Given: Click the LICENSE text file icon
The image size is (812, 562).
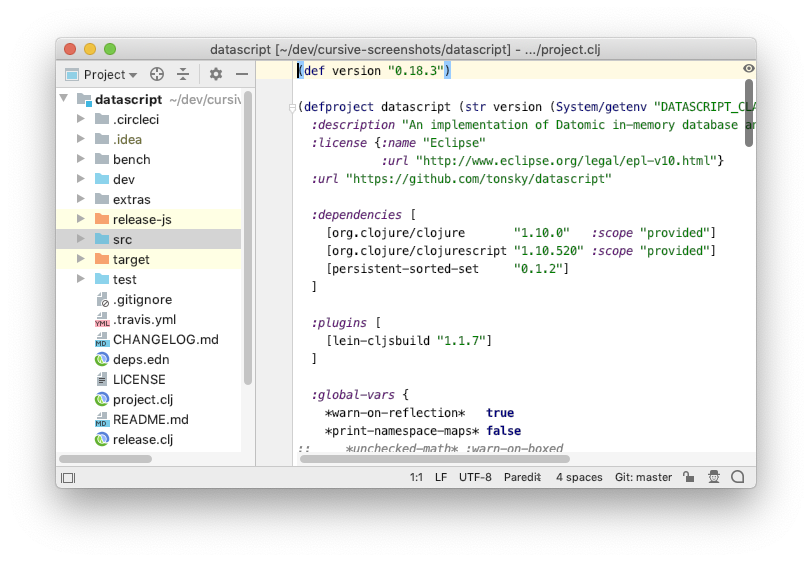Looking at the screenshot, I should point(102,380).
